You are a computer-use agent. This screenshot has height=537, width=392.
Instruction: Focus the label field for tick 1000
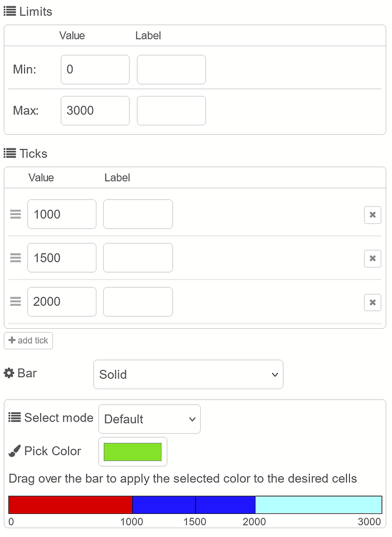[138, 214]
